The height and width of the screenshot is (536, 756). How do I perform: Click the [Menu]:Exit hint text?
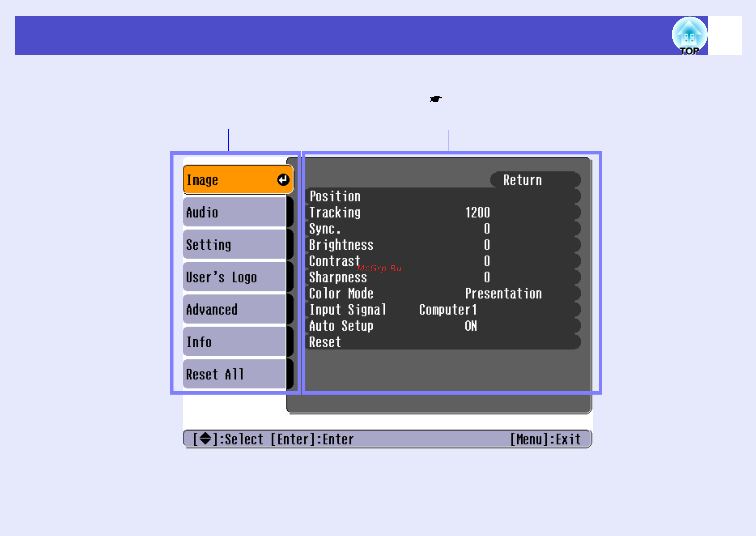point(546,439)
